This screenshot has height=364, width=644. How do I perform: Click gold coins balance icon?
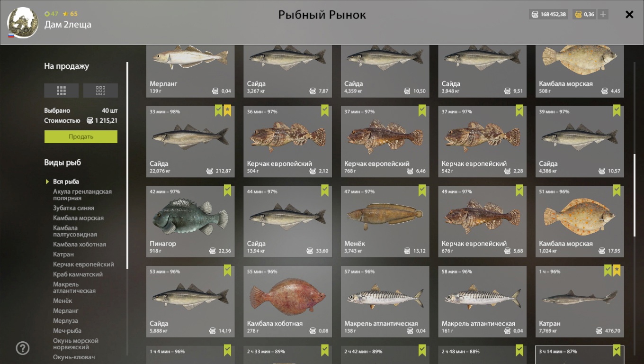(578, 15)
